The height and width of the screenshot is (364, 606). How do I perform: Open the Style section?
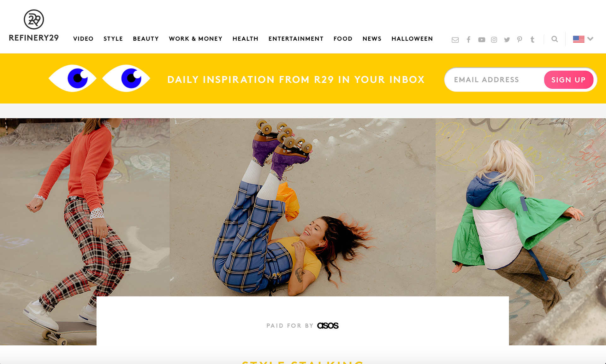(113, 39)
